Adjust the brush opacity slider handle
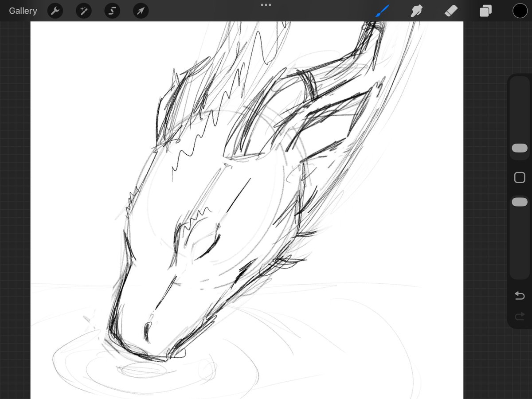 (x=520, y=202)
